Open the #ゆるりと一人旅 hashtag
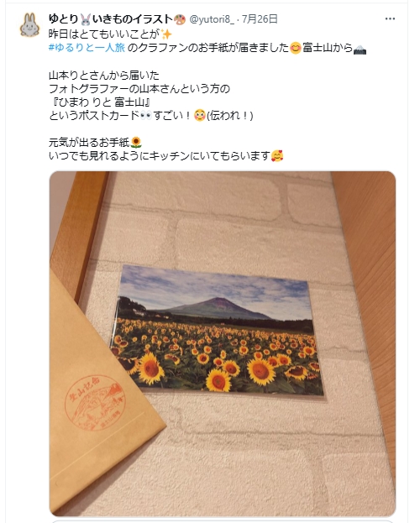420x523 pixels. [87, 48]
